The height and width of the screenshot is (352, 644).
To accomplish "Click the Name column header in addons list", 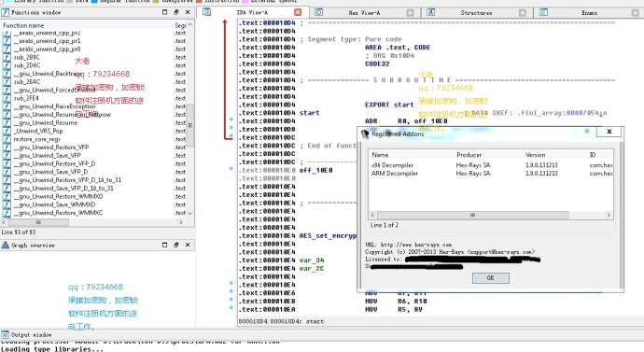I will point(380,155).
